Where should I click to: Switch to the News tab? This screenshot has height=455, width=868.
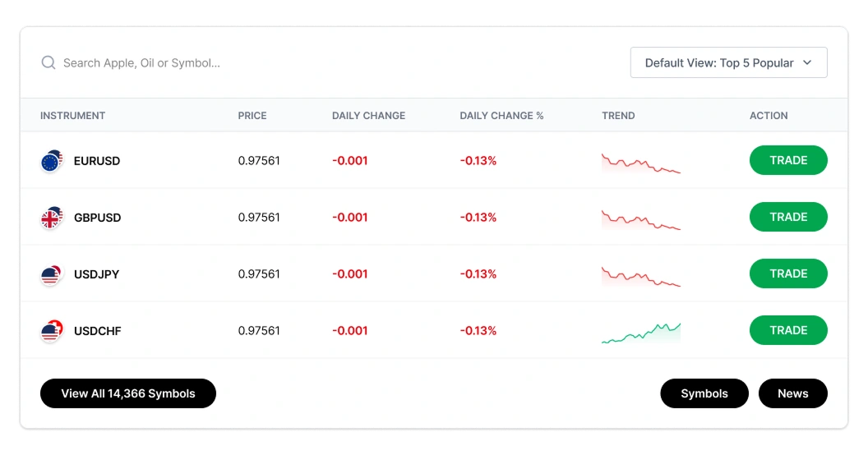click(x=792, y=393)
